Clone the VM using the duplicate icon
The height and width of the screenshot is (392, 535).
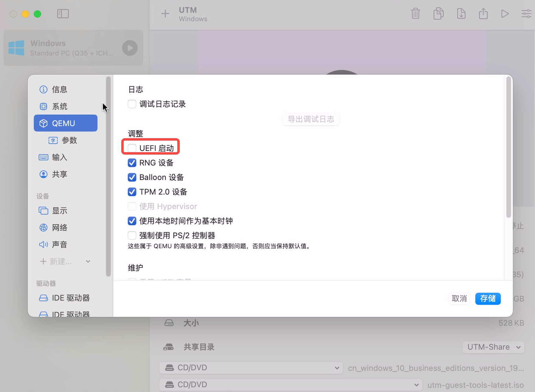(438, 14)
